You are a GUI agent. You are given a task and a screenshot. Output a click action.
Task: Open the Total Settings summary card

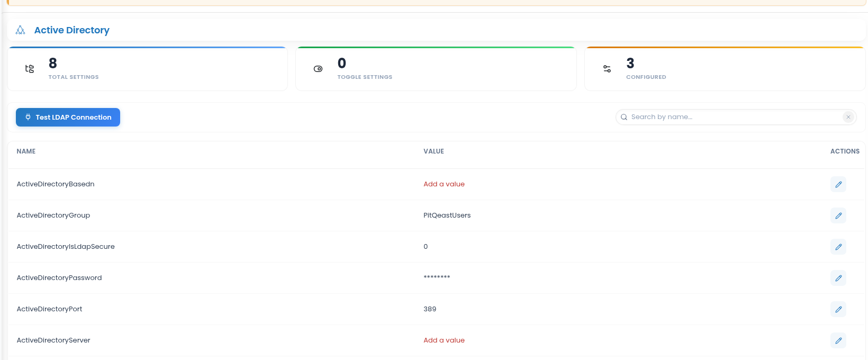point(148,69)
